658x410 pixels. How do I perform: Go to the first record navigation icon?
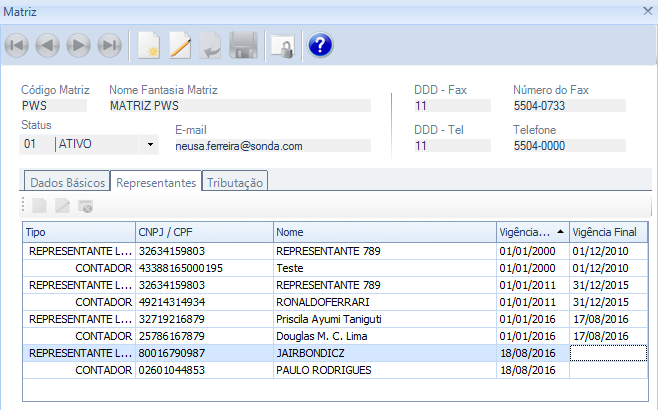click(x=17, y=45)
